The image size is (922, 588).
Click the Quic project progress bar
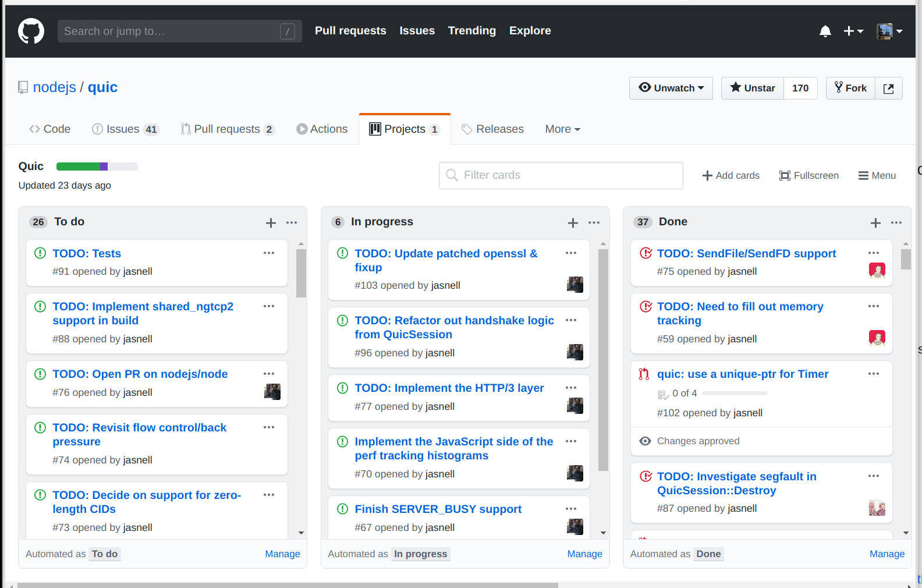tap(97, 167)
